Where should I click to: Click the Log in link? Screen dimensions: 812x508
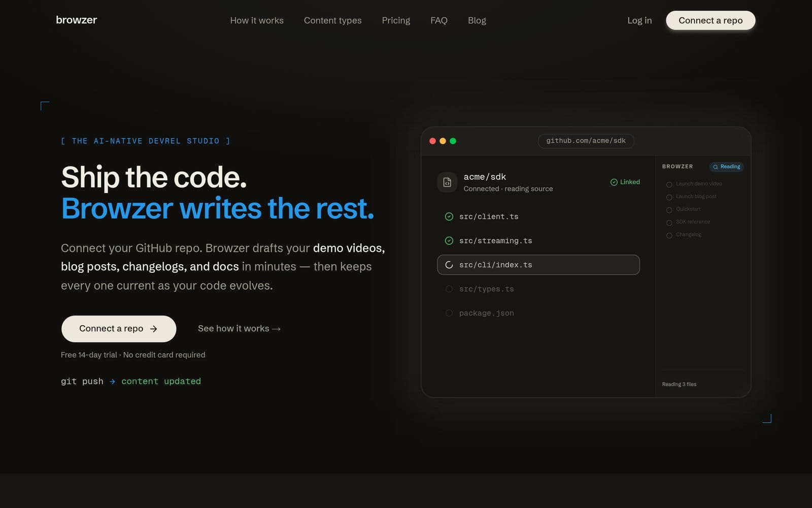click(639, 20)
